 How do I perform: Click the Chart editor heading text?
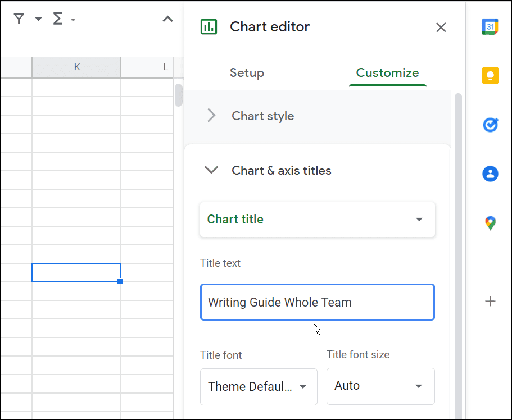tap(270, 27)
